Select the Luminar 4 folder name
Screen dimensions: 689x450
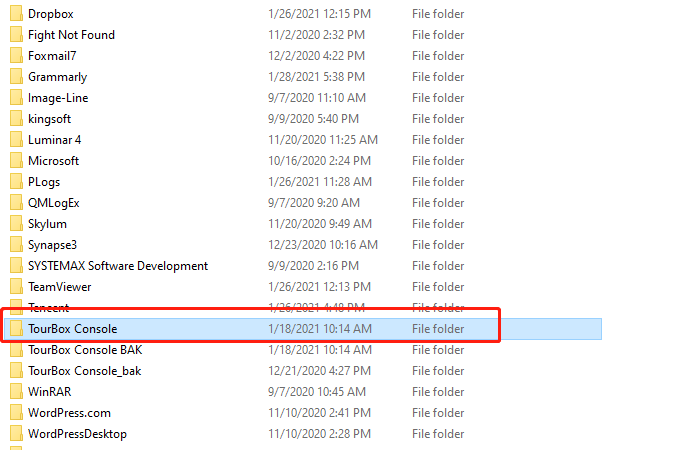[x=54, y=140]
